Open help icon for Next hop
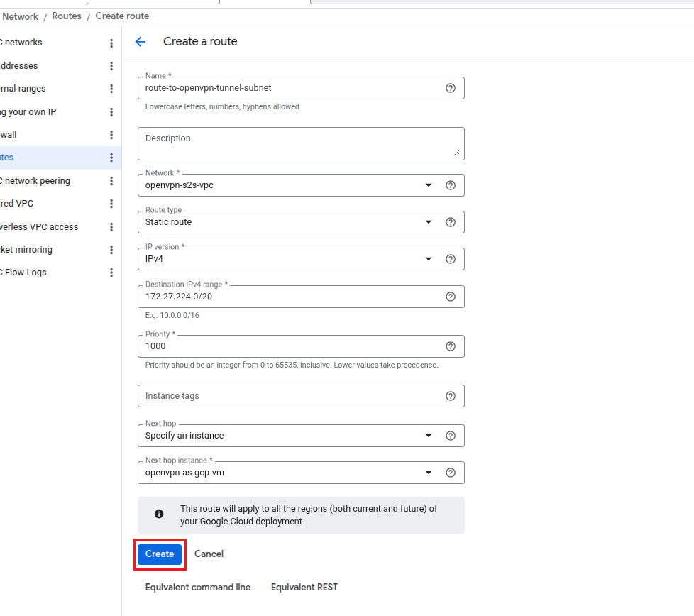 pyautogui.click(x=451, y=436)
